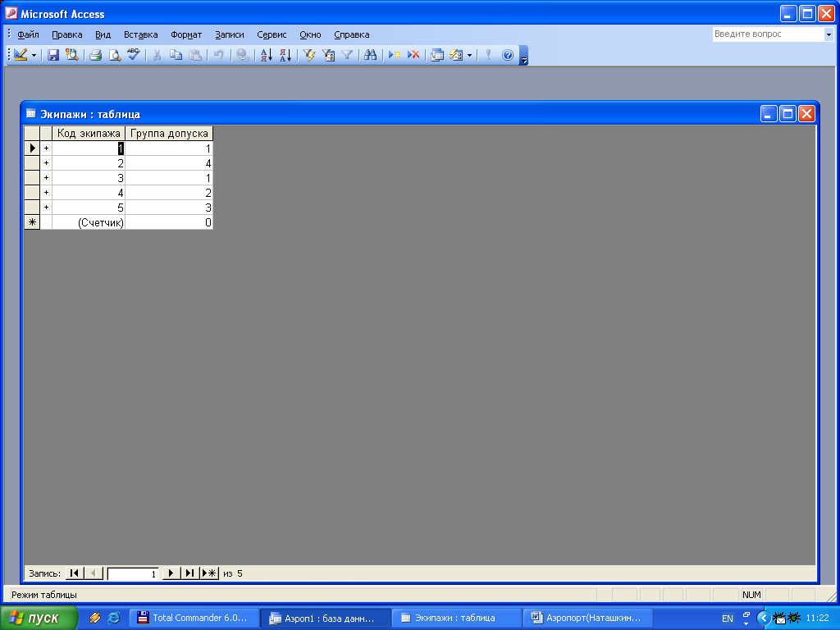This screenshot has height=630, width=840.
Task: Open the View mode dropdown arrow
Action: (x=34, y=55)
